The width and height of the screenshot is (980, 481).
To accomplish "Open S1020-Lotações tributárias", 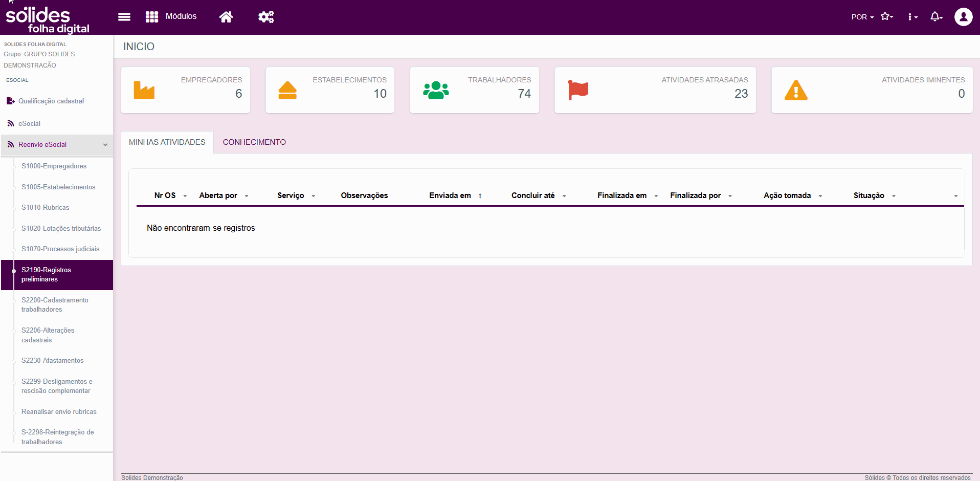I will click(61, 228).
